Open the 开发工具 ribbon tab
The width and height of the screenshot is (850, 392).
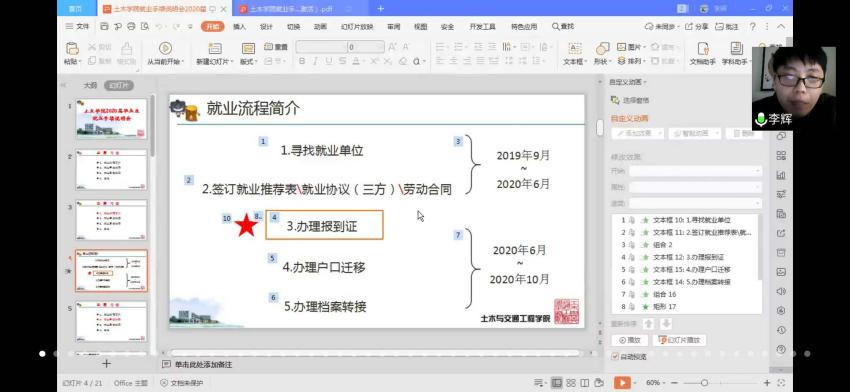[482, 27]
